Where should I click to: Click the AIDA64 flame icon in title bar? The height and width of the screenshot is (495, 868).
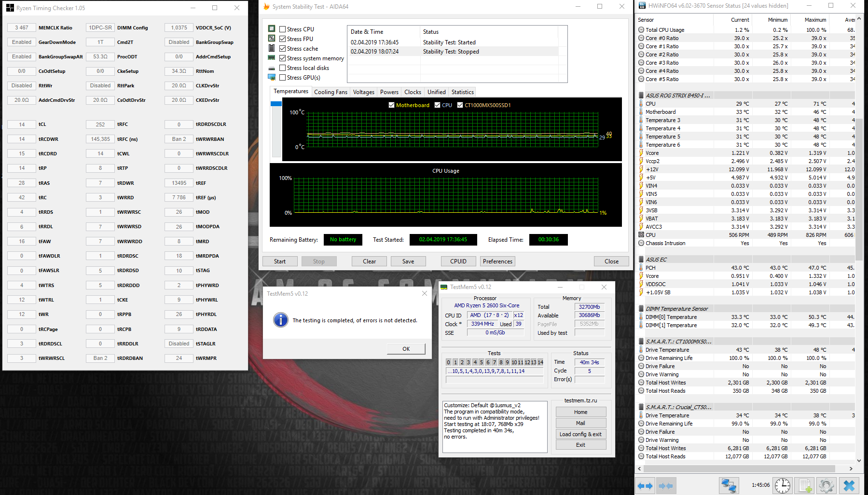(x=266, y=7)
